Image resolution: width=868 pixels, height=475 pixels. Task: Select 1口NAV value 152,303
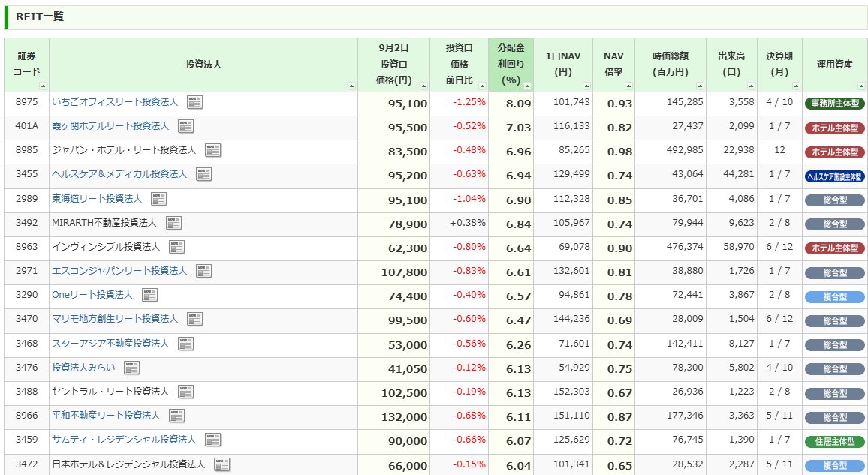click(x=572, y=391)
